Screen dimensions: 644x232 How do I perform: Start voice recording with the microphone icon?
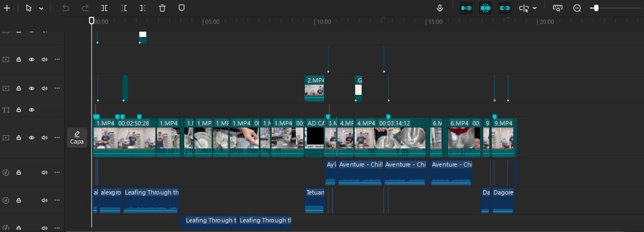(440, 8)
